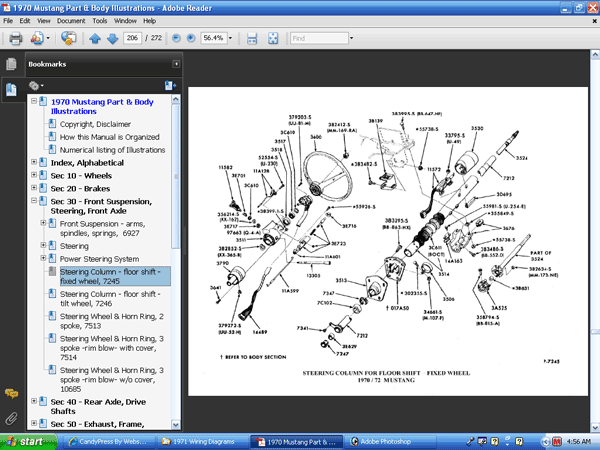600x450 pixels.
Task: Click the Bookmarks panel icon in sidebar
Action: coord(11,90)
